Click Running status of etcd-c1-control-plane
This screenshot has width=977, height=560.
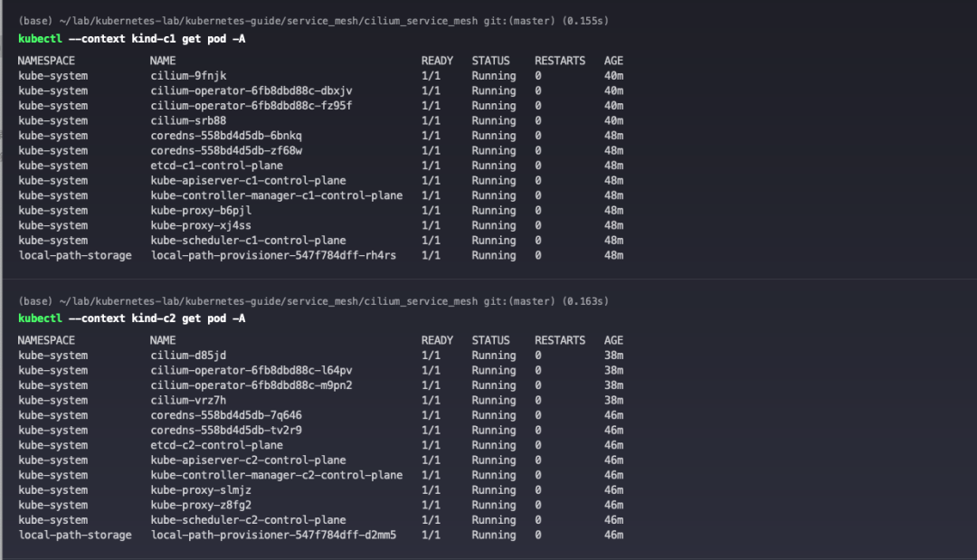click(x=494, y=166)
